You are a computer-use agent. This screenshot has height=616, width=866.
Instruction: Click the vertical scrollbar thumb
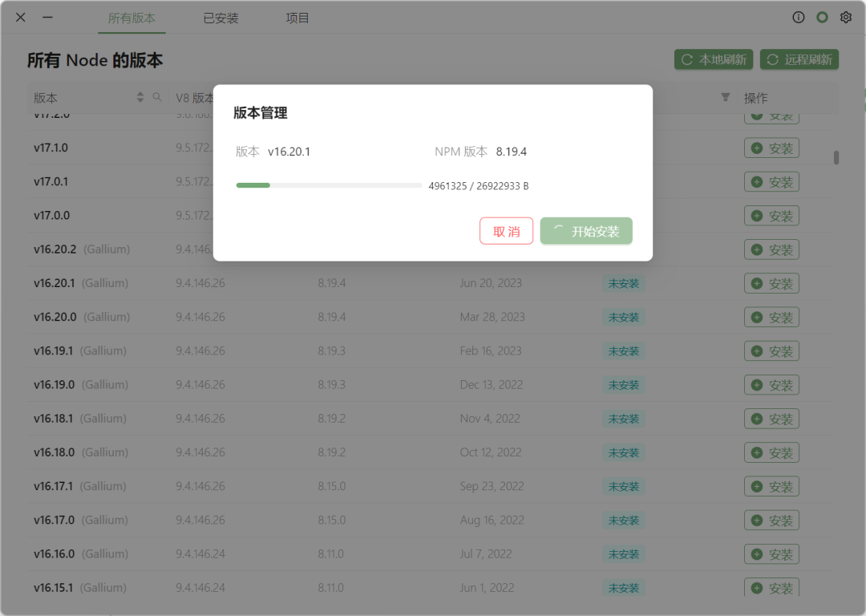(x=836, y=157)
